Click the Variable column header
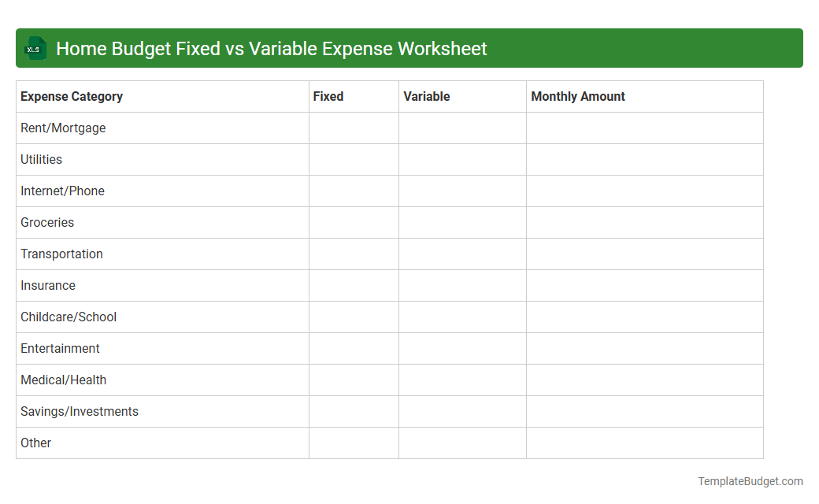Image resolution: width=819 pixels, height=504 pixels. pos(426,96)
